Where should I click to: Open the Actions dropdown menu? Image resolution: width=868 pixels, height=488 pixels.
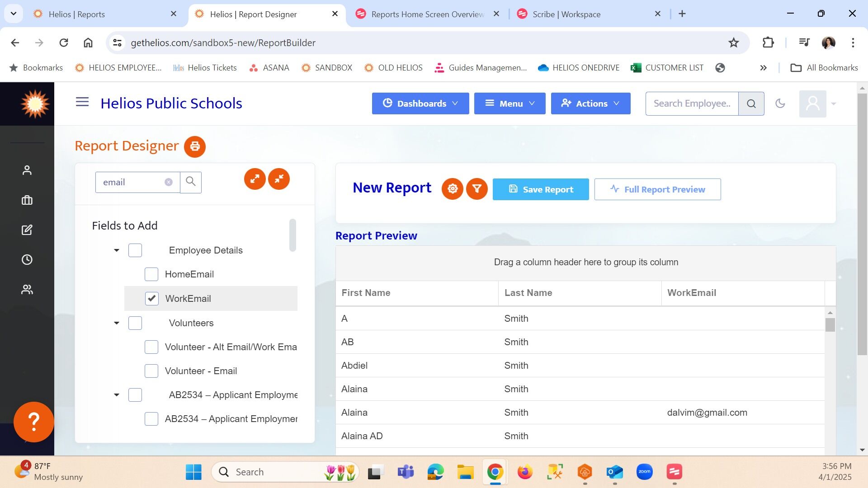(x=590, y=103)
